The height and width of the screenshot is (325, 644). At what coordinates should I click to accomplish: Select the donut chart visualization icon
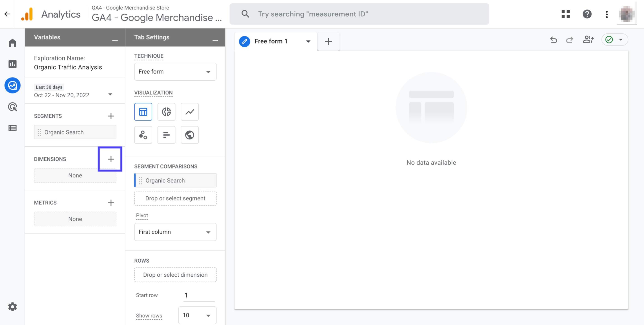point(166,111)
